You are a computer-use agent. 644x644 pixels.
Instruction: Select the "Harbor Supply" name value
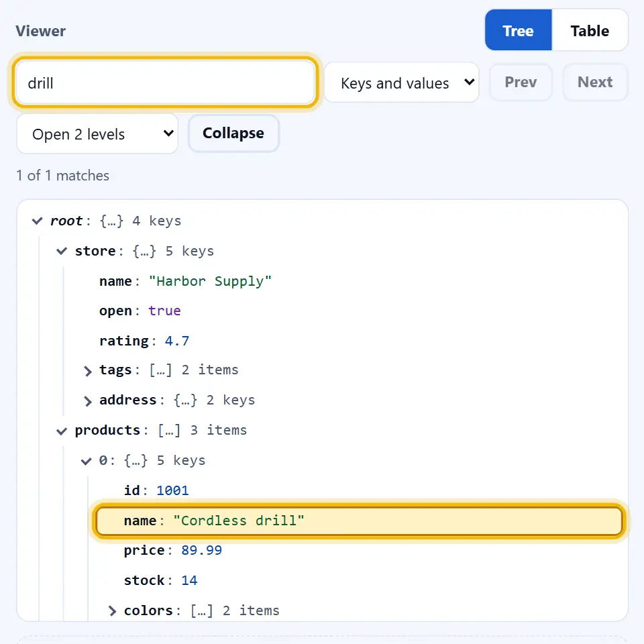click(210, 281)
